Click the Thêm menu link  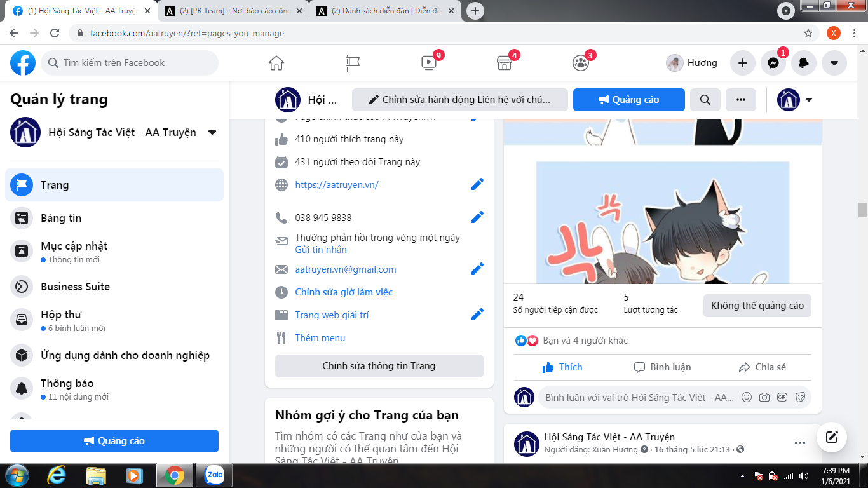pyautogui.click(x=320, y=338)
